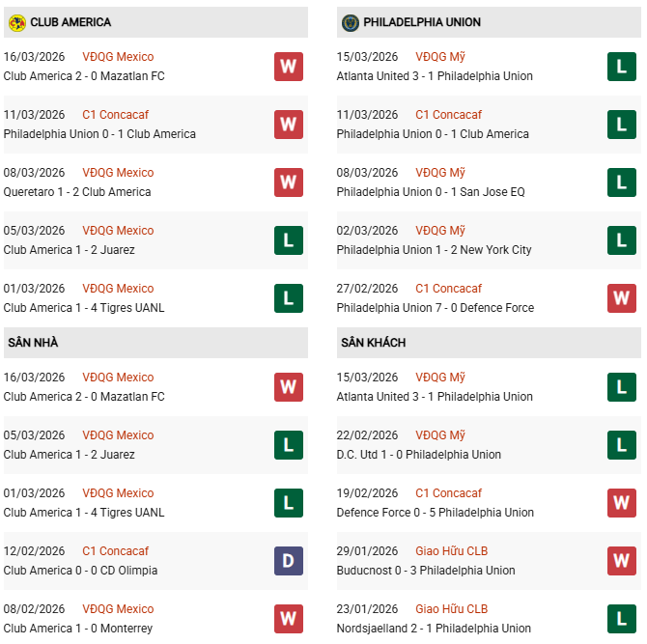Screen dimensions: 647x644
Task: Click the L badge for D.C. Utd match
Action: 621,445
